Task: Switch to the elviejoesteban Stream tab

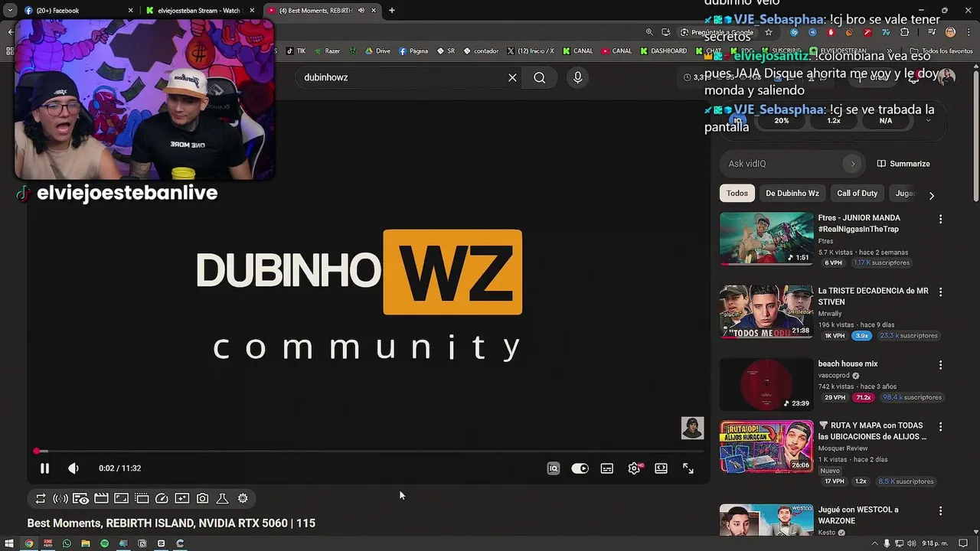Action: pos(201,11)
